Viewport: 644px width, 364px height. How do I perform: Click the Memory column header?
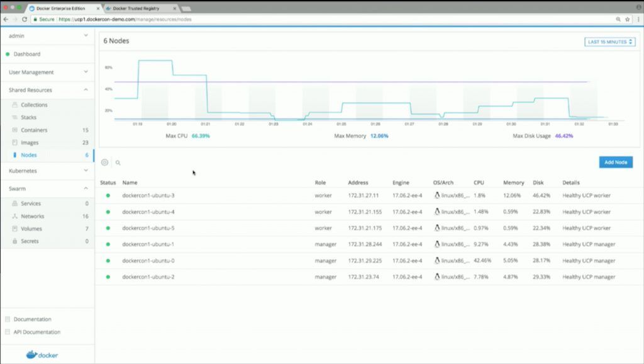(x=513, y=183)
